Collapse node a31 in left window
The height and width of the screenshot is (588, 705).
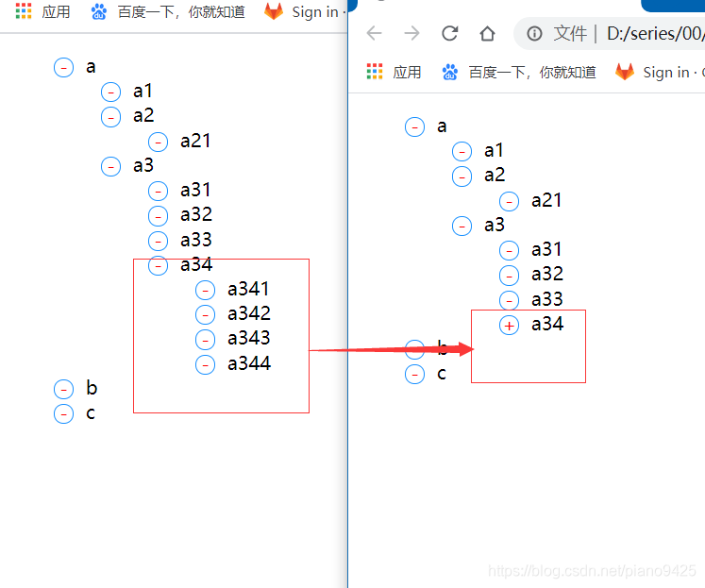coord(158,192)
